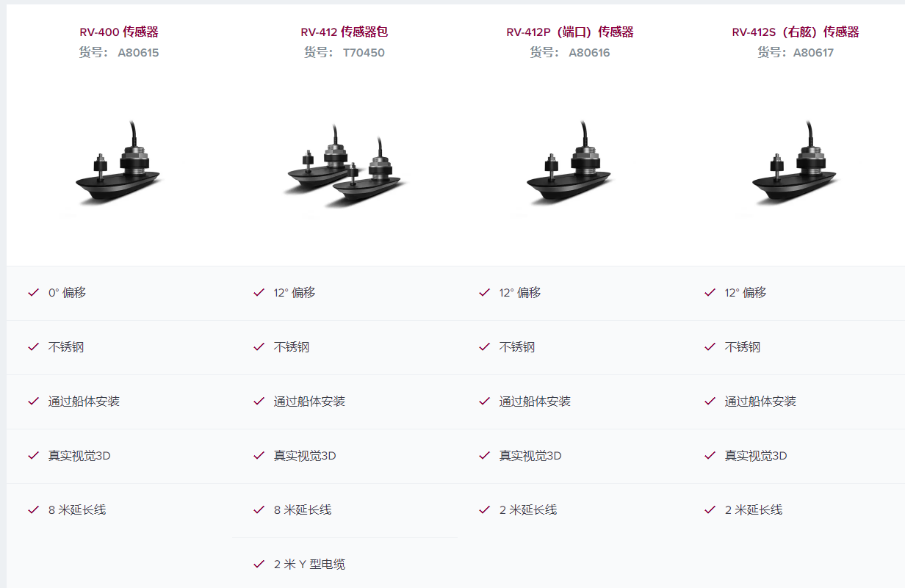Open the RV-400 传感器 product title
905x588 pixels.
pyautogui.click(x=119, y=32)
